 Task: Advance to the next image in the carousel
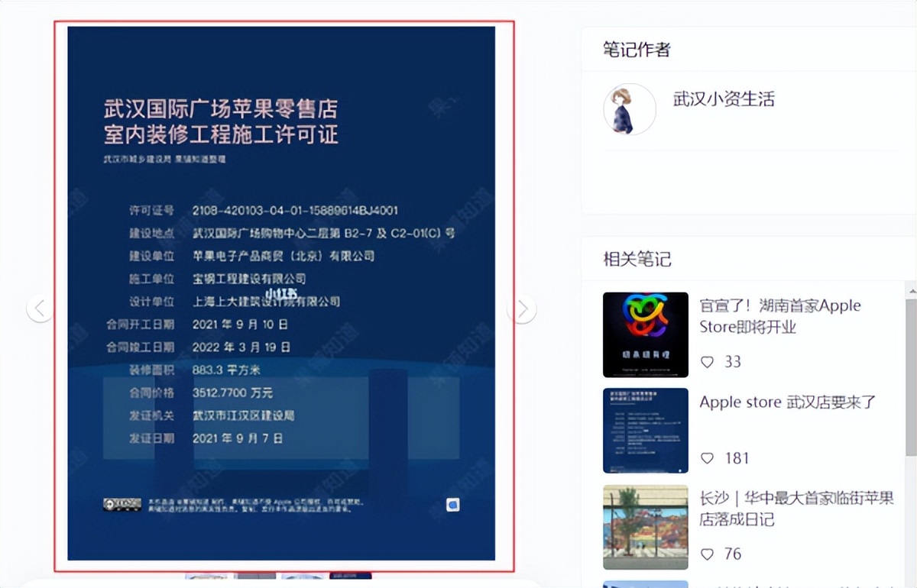[x=521, y=308]
